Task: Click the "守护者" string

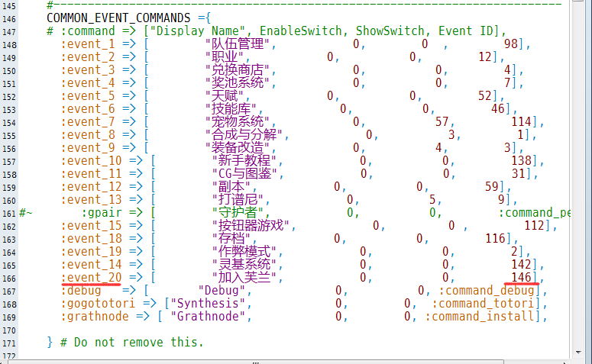Action: pyautogui.click(x=238, y=213)
